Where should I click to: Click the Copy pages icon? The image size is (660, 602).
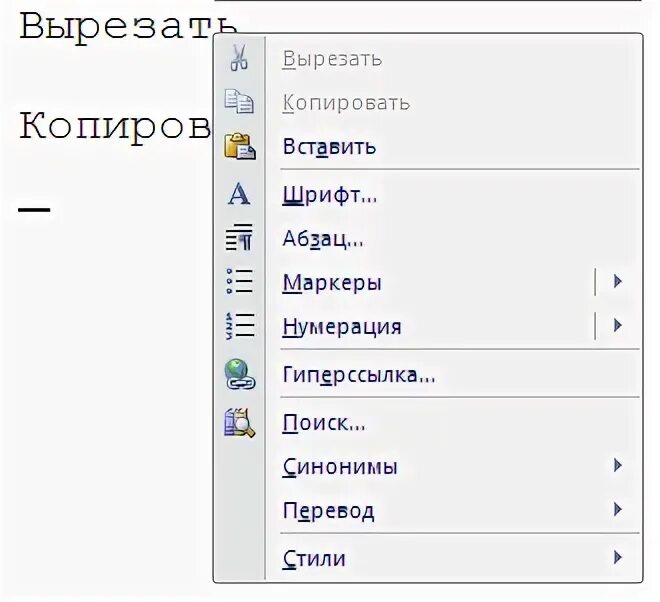click(x=239, y=101)
